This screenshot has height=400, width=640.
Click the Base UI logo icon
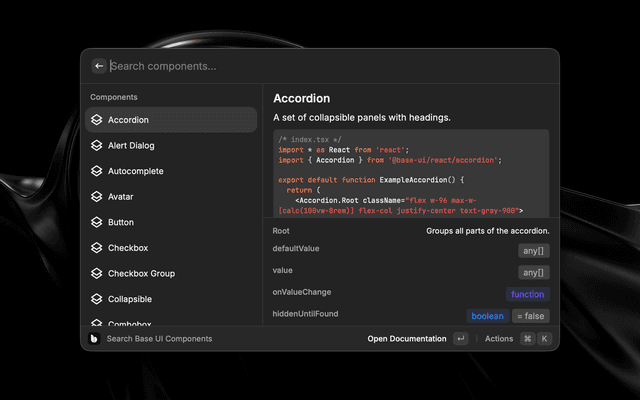pos(94,339)
